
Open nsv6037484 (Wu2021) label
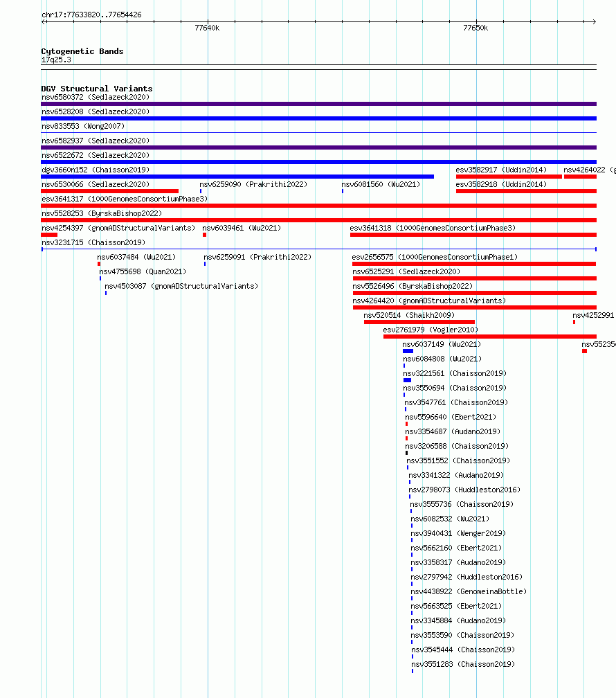tap(136, 258)
